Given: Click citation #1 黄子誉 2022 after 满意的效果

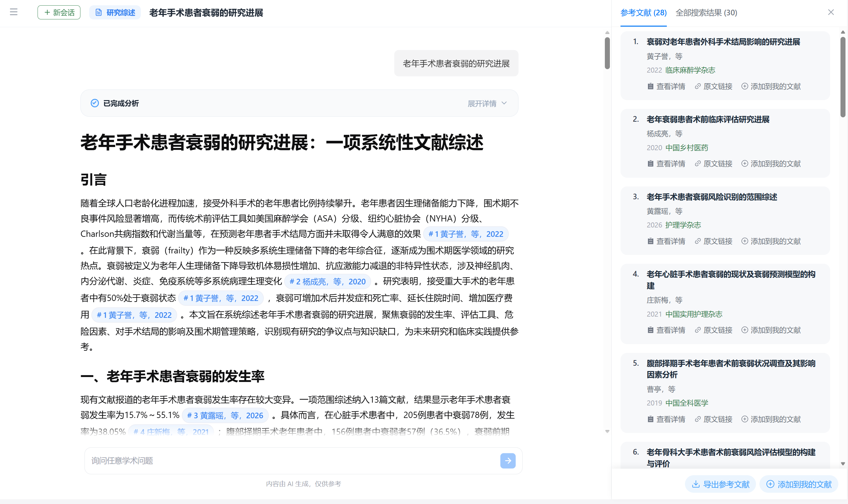Looking at the screenshot, I should pos(466,234).
